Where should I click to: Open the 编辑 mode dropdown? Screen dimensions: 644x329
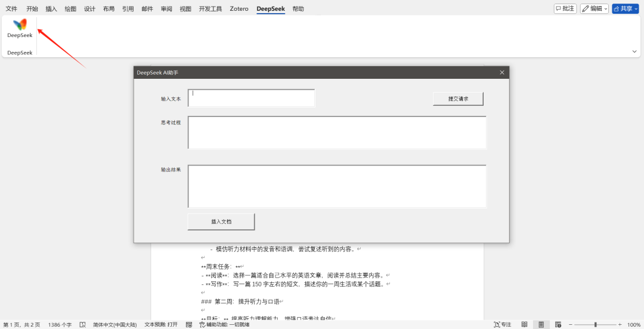tap(595, 8)
